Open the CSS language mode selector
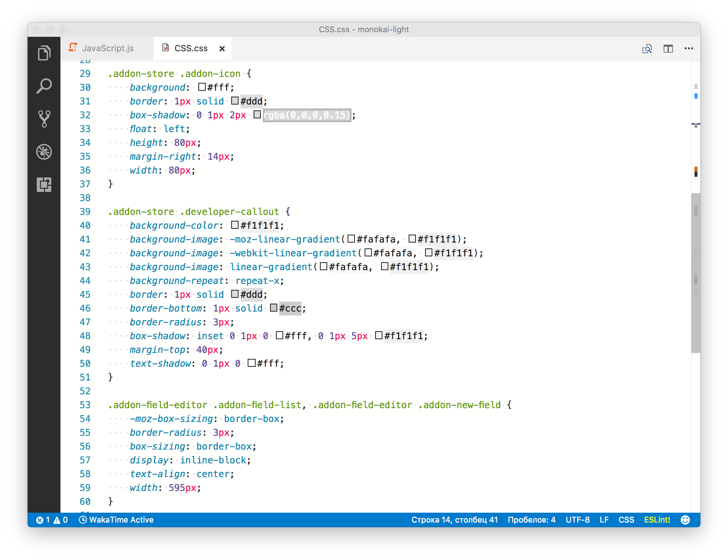Image resolution: width=728 pixels, height=560 pixels. coord(626,520)
